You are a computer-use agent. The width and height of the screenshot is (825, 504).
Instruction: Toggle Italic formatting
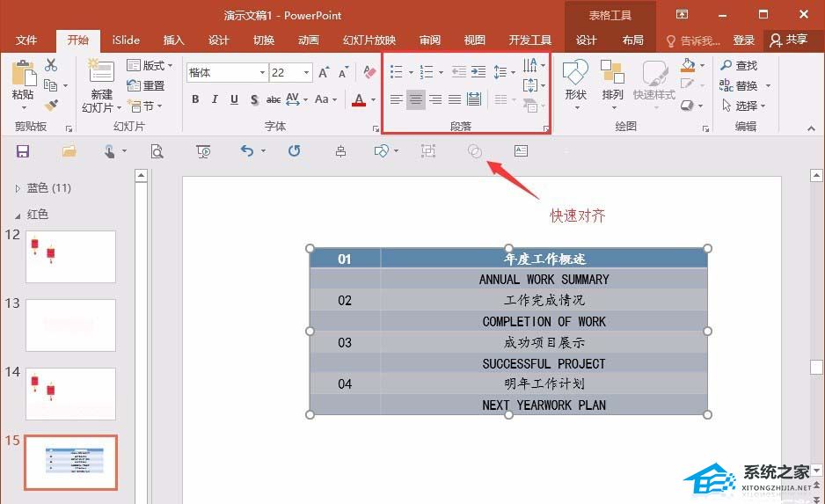point(214,99)
